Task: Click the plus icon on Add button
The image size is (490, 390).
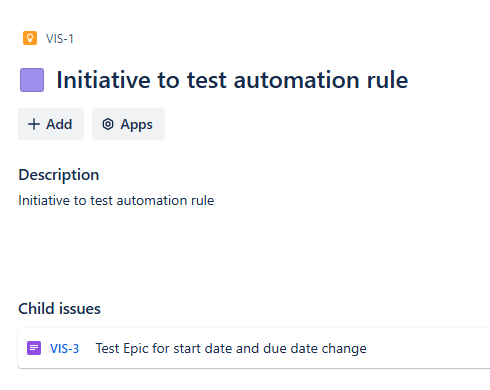Action: [34, 124]
